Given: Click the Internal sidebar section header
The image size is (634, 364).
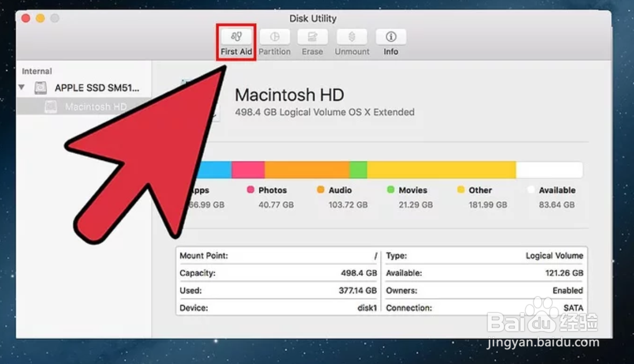Looking at the screenshot, I should pos(37,71).
